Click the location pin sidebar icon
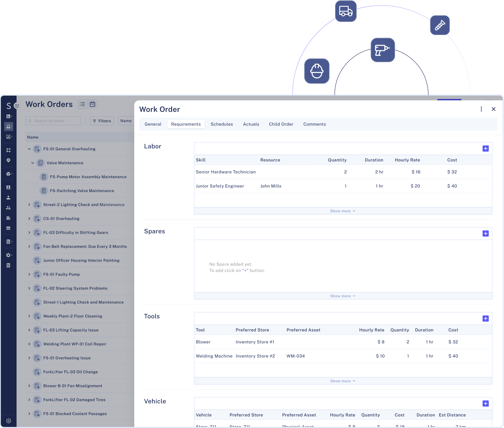 click(8, 160)
